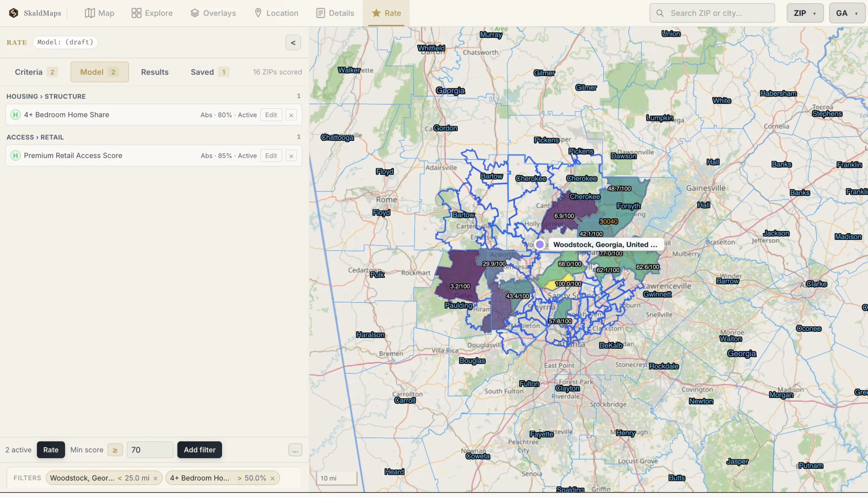
Task: Click the Add filter button
Action: [x=200, y=450]
